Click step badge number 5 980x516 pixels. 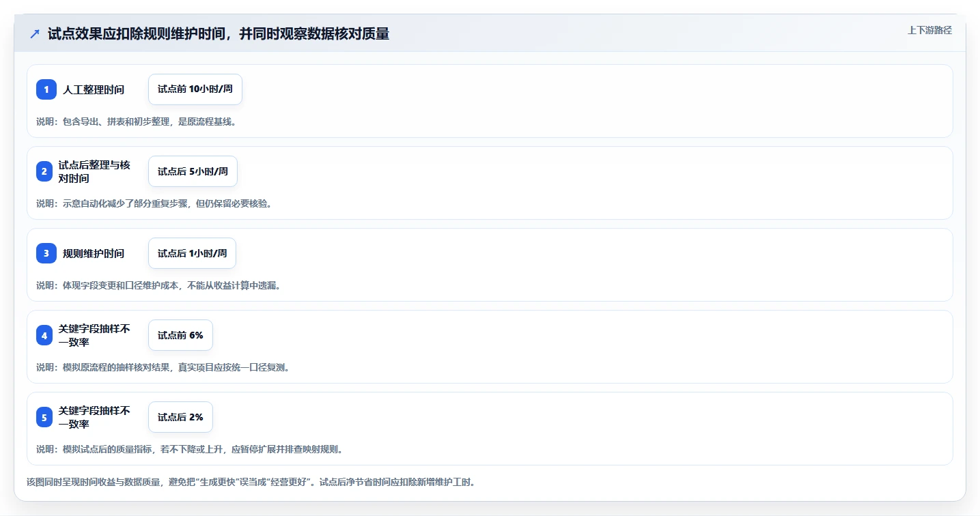[44, 417]
